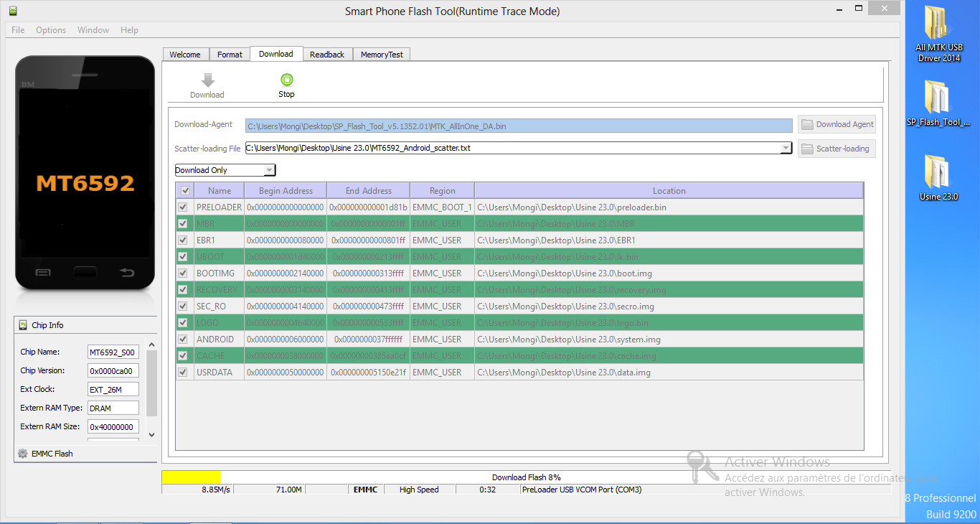Click the High Speed status entry

[x=419, y=490]
